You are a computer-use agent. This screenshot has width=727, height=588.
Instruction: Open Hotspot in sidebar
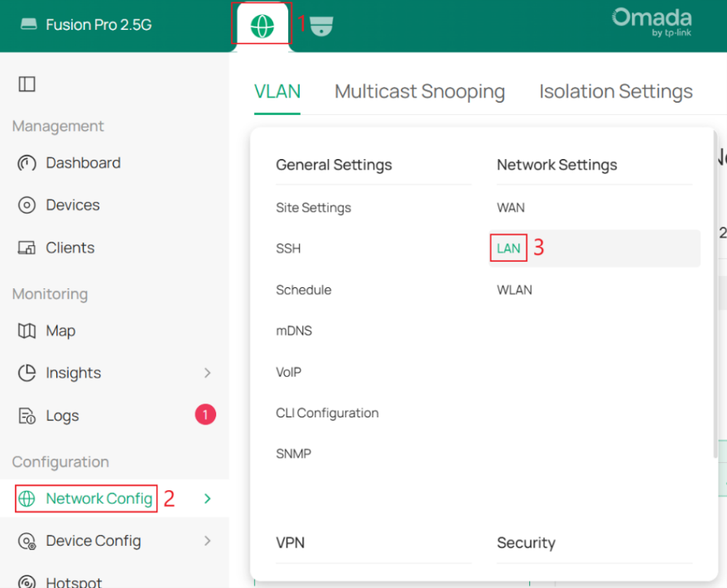[x=74, y=582]
